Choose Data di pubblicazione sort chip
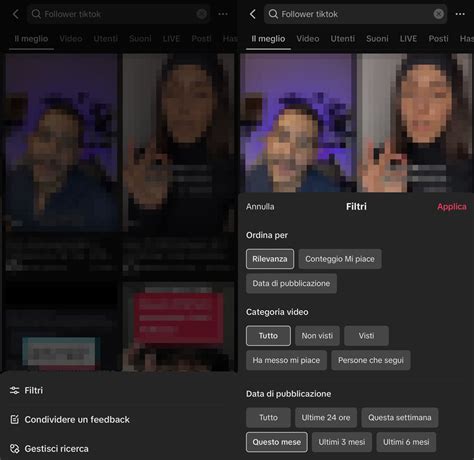The height and width of the screenshot is (460, 474). pyautogui.click(x=291, y=283)
